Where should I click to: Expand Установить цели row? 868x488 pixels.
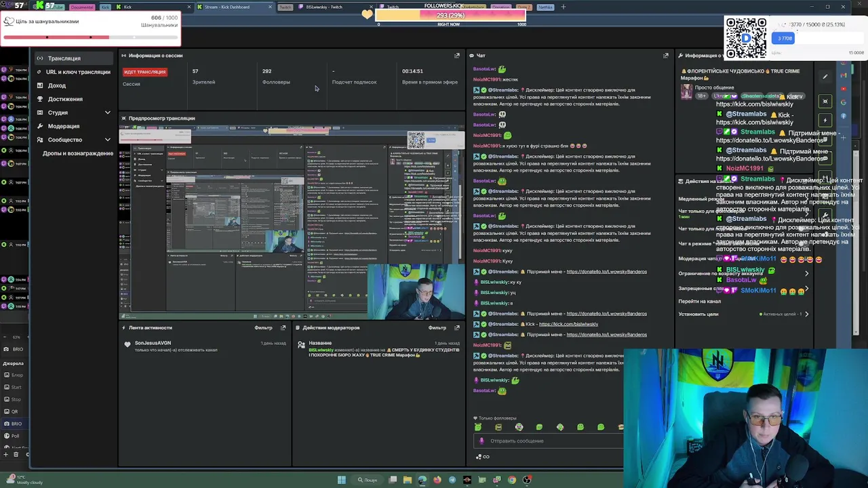tap(743, 314)
